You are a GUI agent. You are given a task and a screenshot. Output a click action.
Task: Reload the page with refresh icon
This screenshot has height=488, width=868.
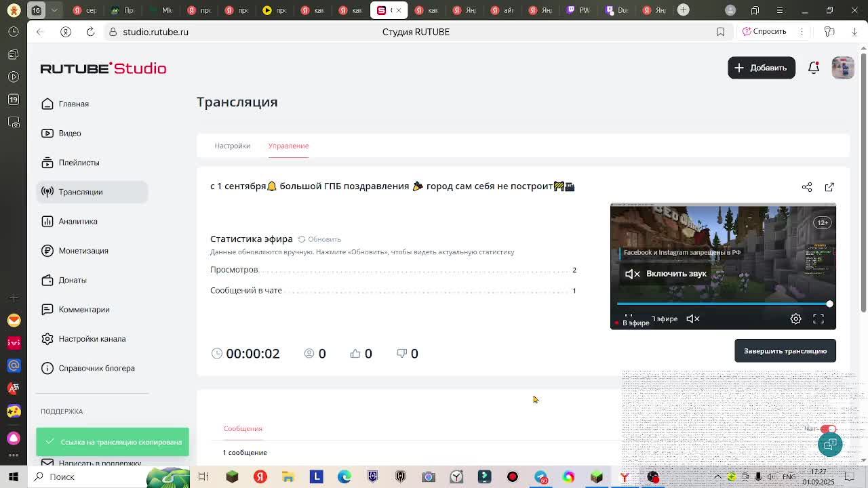tap(90, 32)
